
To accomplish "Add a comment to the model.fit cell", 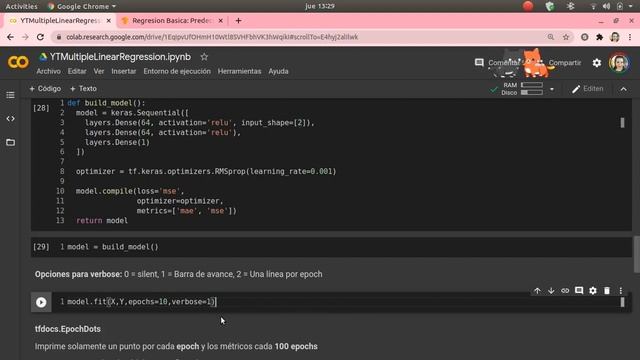I will (x=579, y=291).
